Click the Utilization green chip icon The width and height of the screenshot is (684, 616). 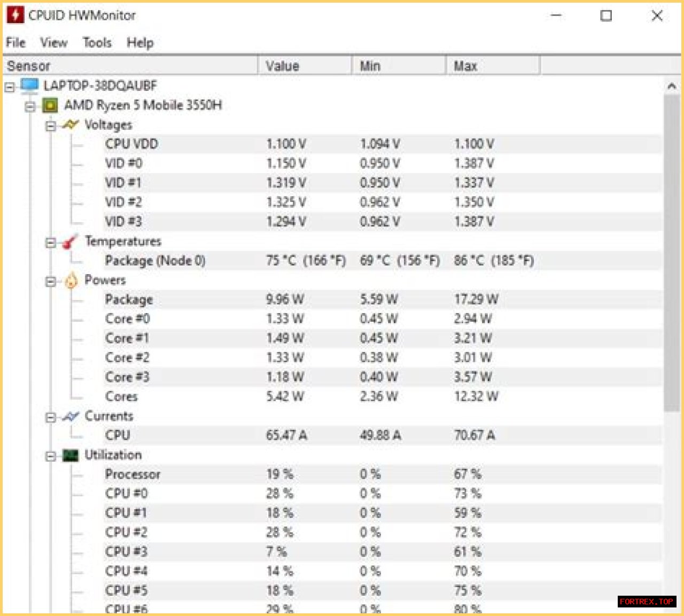(x=71, y=455)
